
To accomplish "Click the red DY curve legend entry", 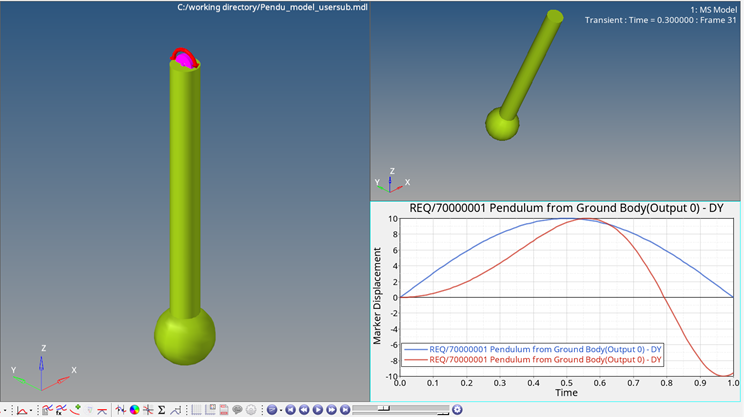I will [x=532, y=360].
